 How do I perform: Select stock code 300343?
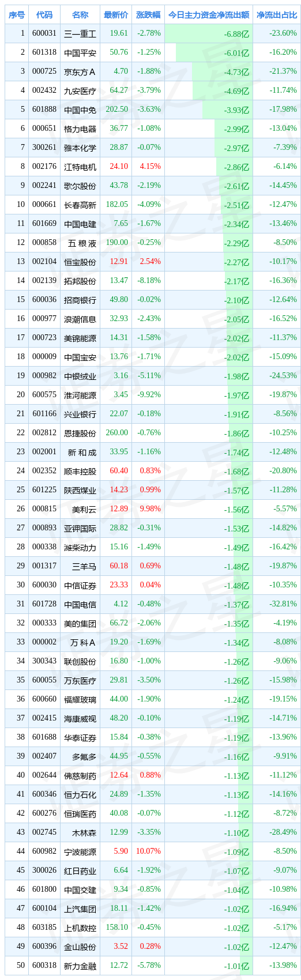44,661
